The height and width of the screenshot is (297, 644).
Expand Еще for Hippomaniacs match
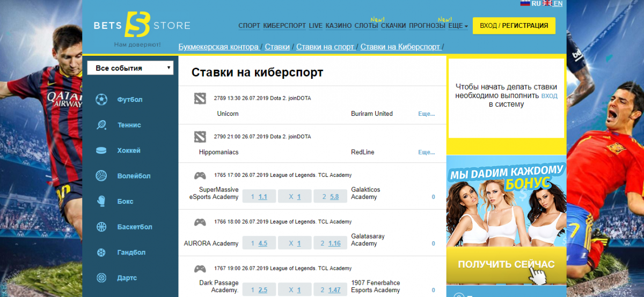[x=427, y=152]
